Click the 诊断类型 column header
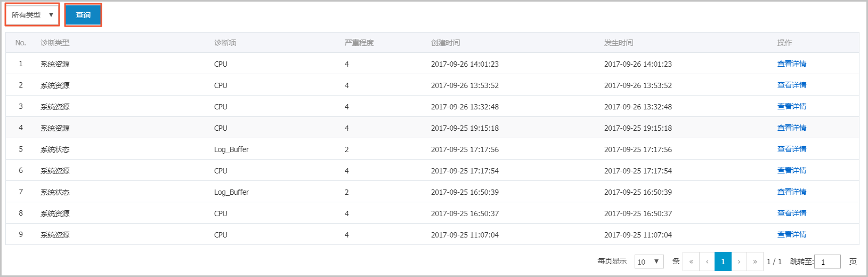 pos(55,43)
